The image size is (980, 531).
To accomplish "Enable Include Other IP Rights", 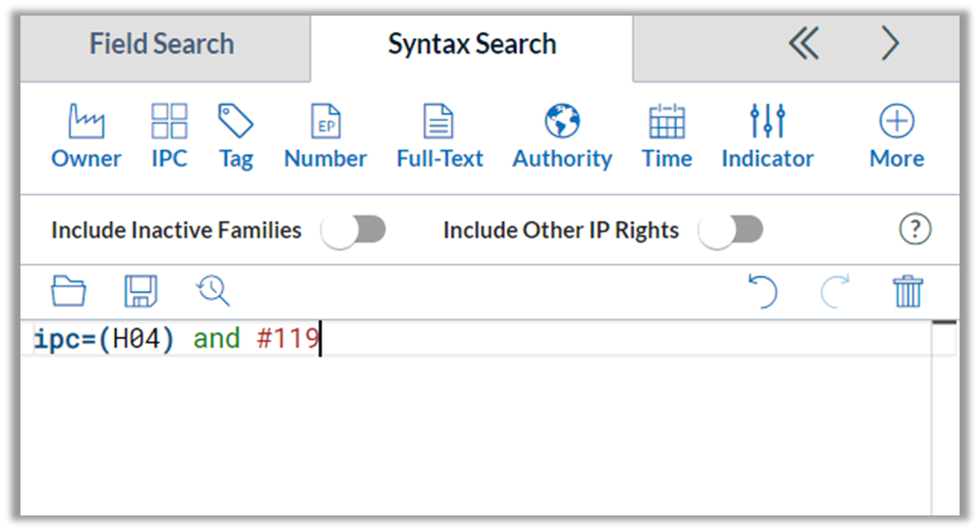I will [731, 230].
